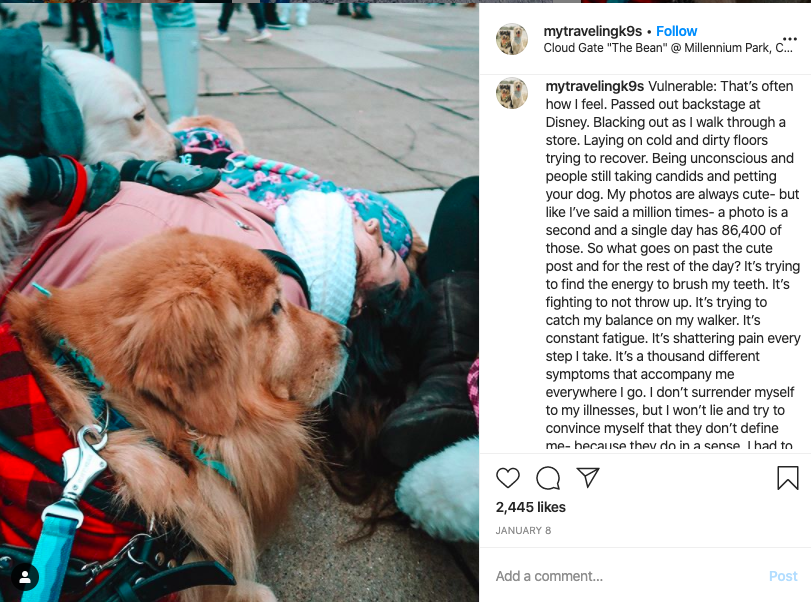
Task: Open mytravelingk9s avatar in the post header
Action: (512, 39)
